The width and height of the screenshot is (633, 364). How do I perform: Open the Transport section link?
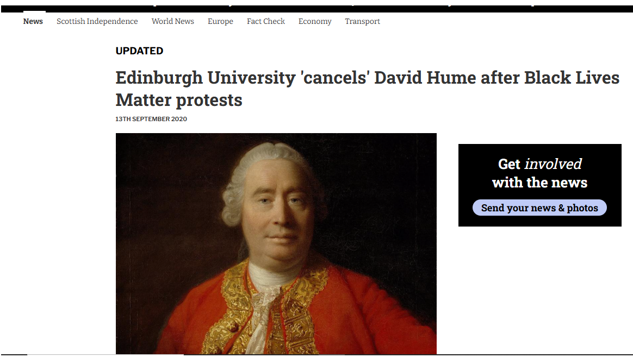click(362, 21)
